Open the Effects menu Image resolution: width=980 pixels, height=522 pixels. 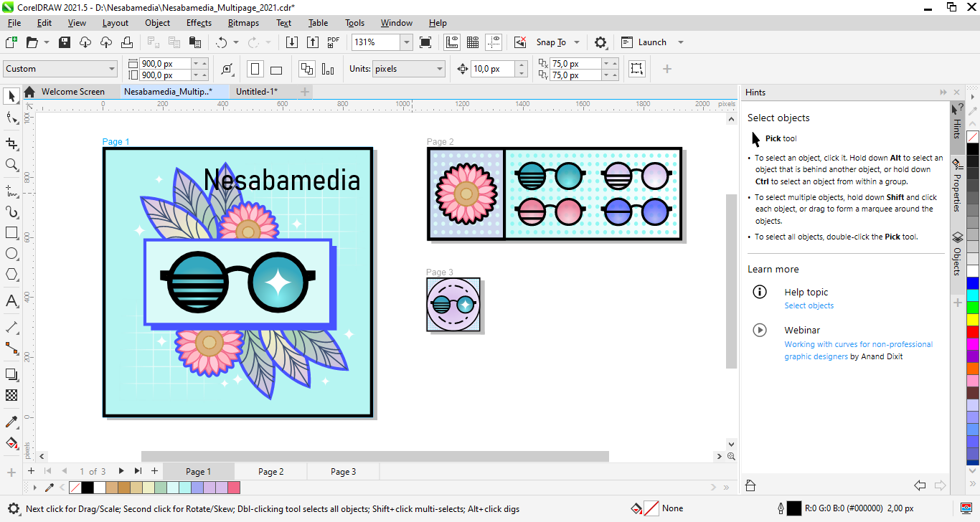click(x=199, y=23)
